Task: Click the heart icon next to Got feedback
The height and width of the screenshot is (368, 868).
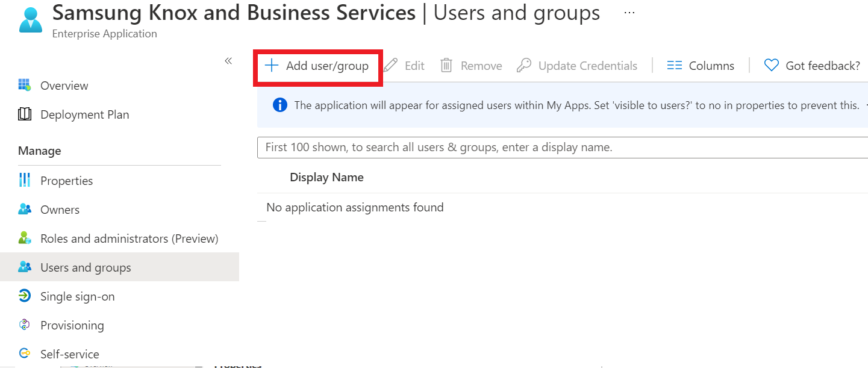Action: [x=771, y=64]
